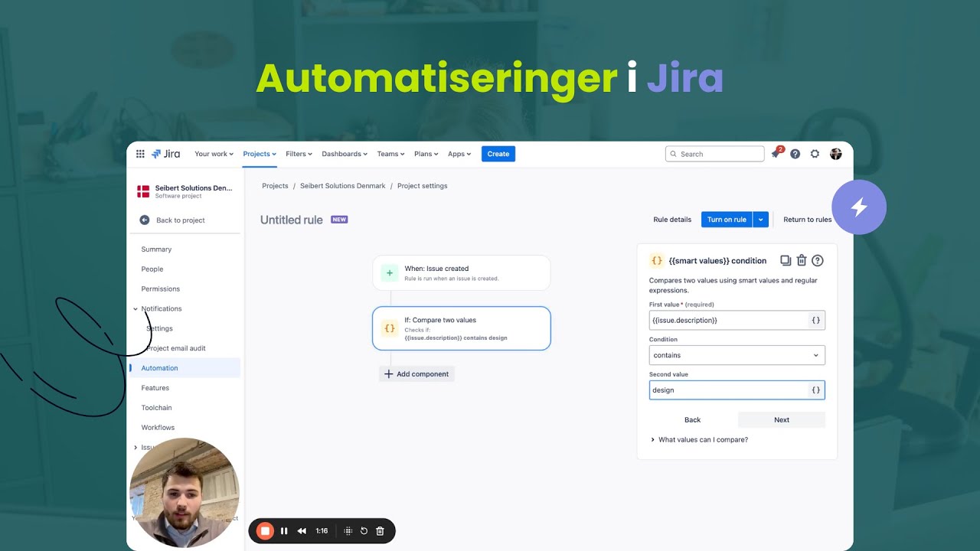Viewport: 980px width, 551px height.
Task: Go to Jira home via logo
Action: tap(165, 154)
